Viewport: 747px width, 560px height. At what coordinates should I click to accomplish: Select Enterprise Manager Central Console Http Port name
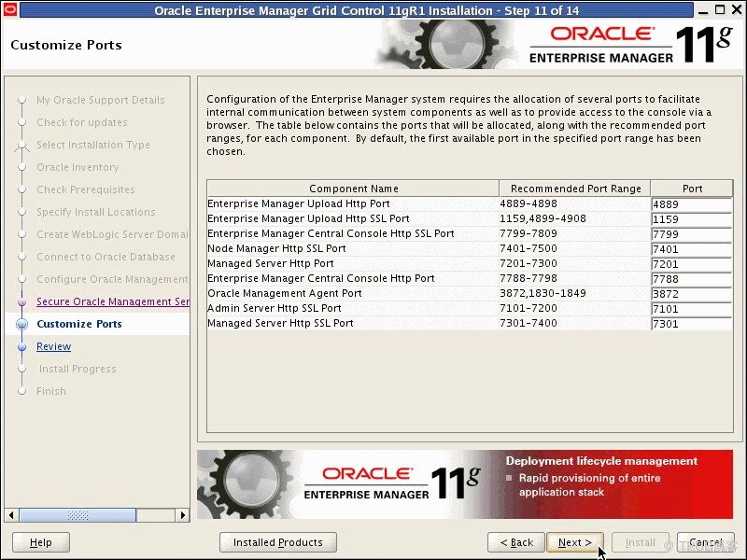click(321, 278)
